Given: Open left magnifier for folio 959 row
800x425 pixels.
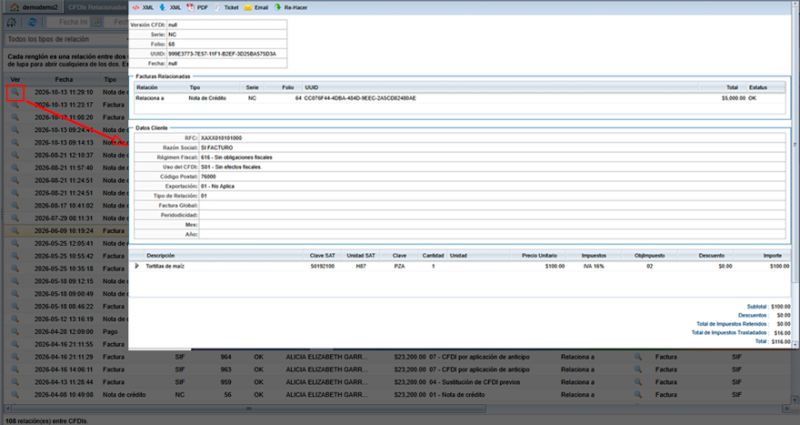Looking at the screenshot, I should pos(15,382).
